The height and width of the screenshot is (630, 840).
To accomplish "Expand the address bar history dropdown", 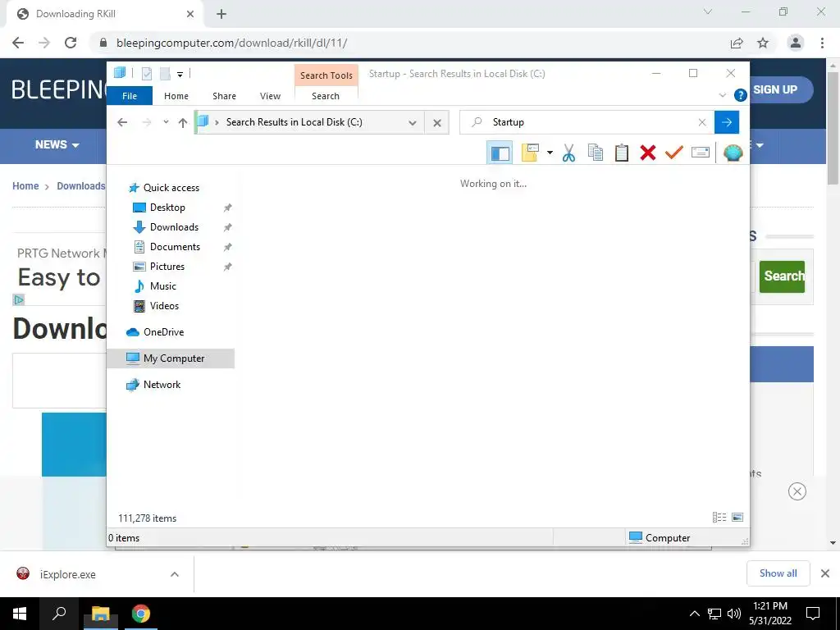I will (x=412, y=123).
